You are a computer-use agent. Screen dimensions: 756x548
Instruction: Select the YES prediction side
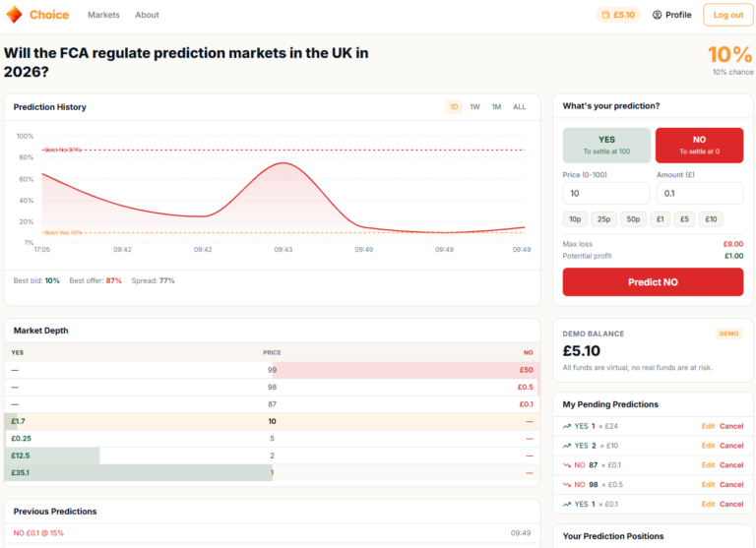coord(606,145)
